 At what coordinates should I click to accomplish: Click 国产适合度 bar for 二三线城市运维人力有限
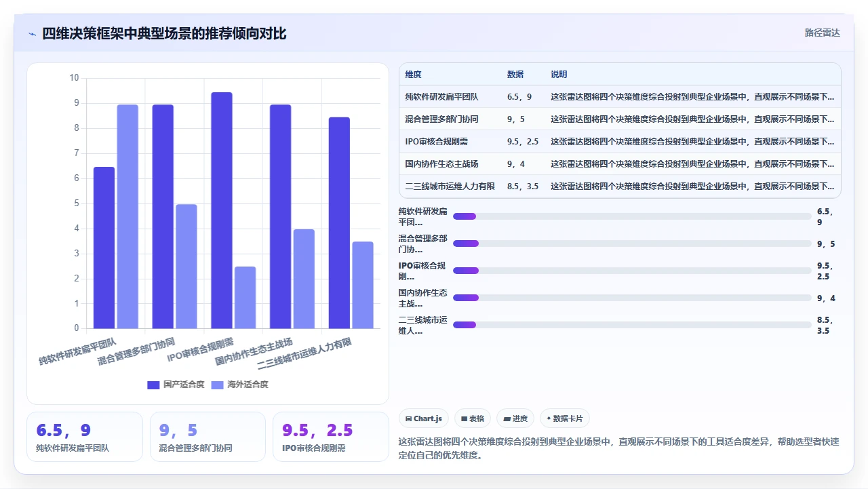tap(340, 223)
